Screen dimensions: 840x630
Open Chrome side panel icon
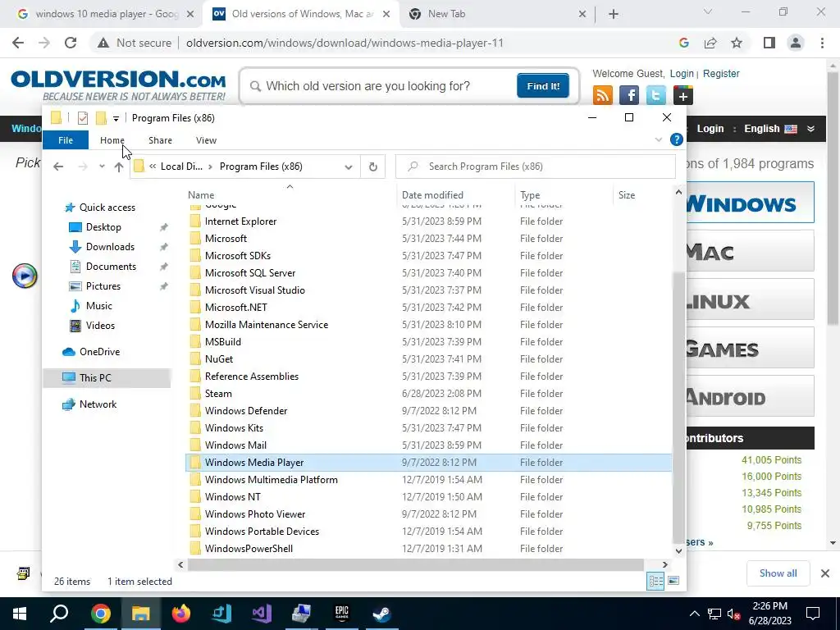coord(769,43)
